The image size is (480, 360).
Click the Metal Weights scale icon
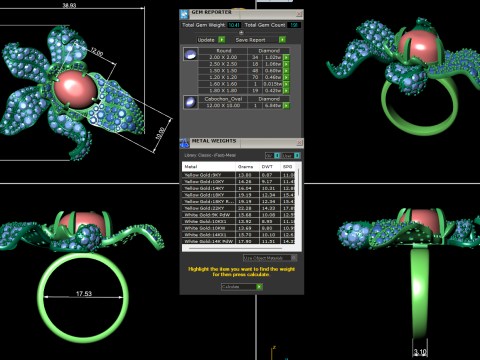(x=184, y=143)
